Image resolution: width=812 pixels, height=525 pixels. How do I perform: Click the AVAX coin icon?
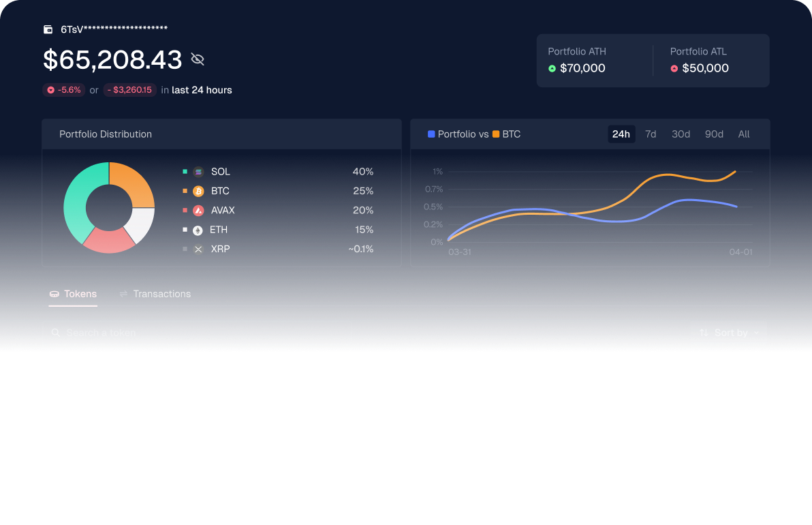click(198, 211)
